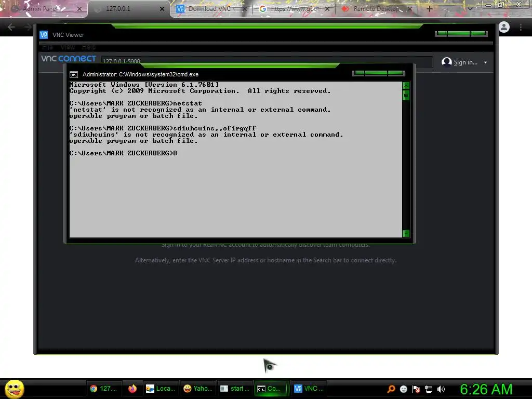532x399 pixels.
Task: Click the cmd.exe title bar icon
Action: coord(74,75)
